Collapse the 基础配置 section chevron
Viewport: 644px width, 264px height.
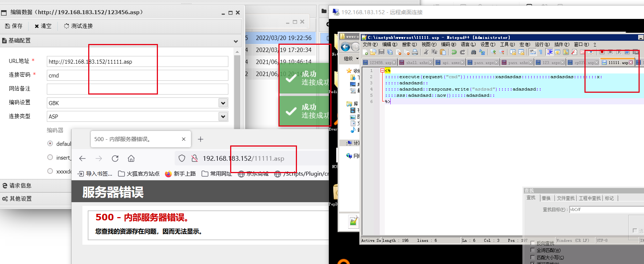(236, 41)
